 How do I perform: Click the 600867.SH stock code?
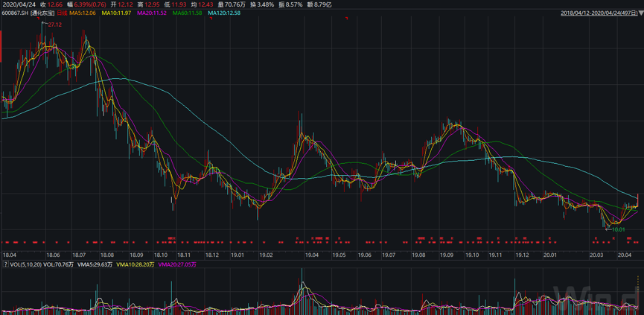coord(16,13)
